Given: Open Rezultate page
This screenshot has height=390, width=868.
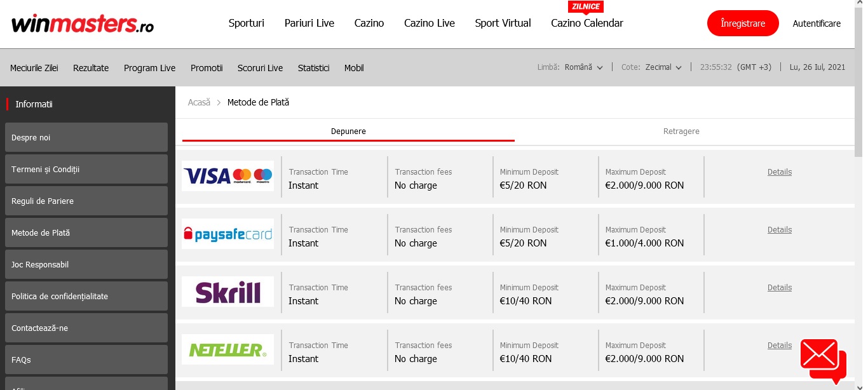Looking at the screenshot, I should click(x=91, y=68).
